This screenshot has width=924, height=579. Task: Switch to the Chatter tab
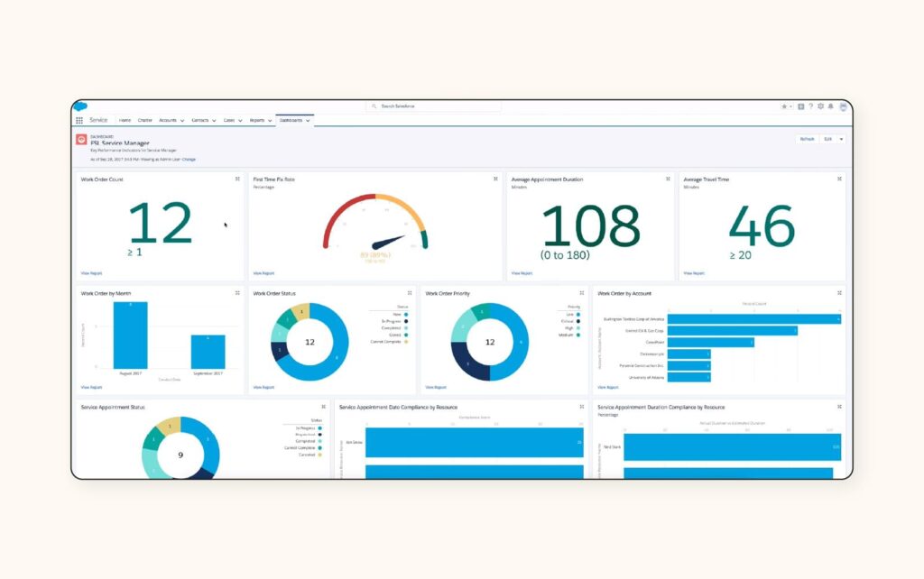coord(144,120)
